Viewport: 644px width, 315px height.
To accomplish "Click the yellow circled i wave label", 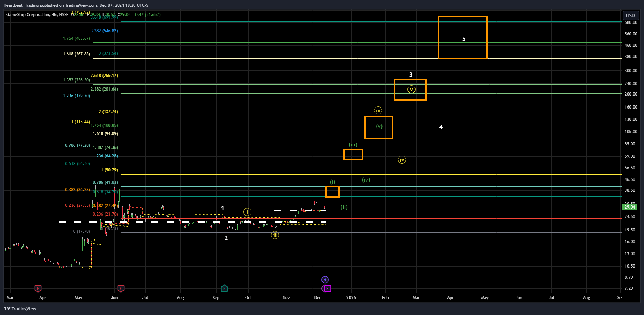I will click(247, 212).
